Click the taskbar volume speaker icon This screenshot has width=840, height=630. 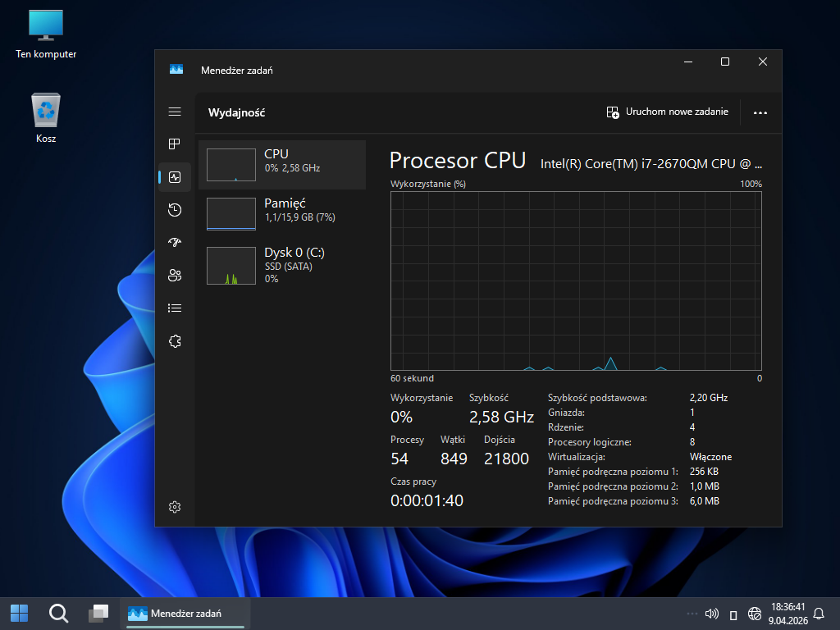click(711, 614)
